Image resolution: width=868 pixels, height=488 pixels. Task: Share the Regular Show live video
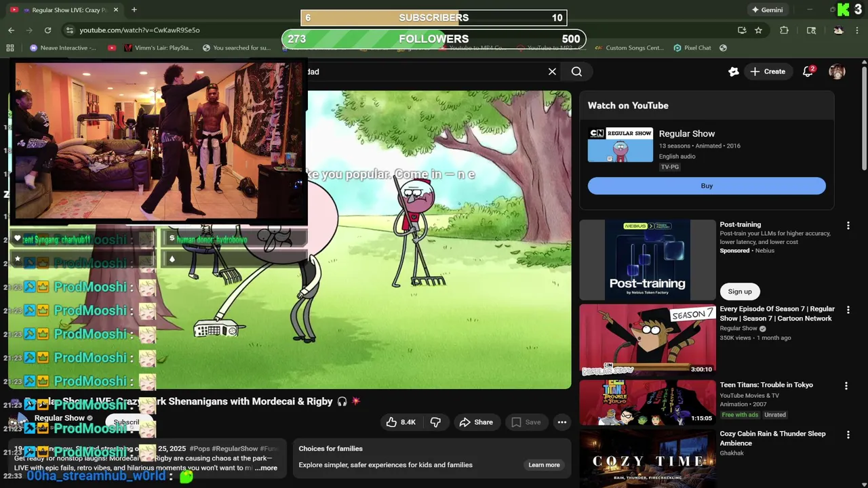[476, 422]
